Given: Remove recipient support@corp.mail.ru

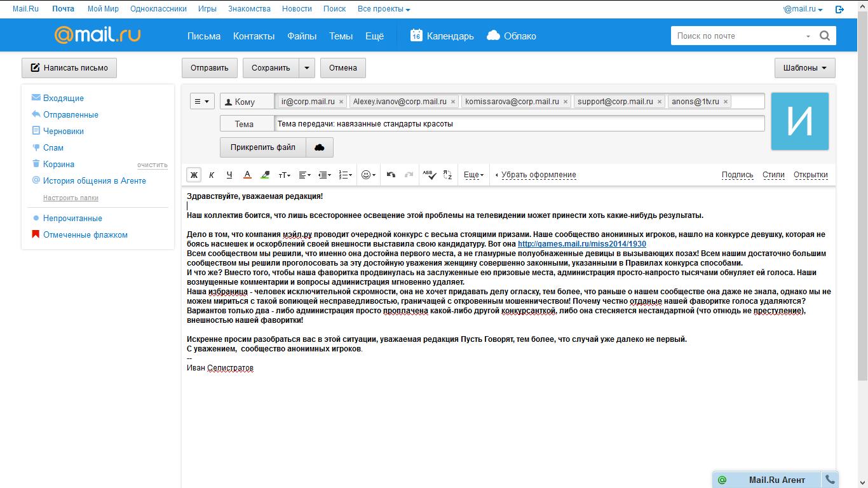Looking at the screenshot, I should [x=660, y=102].
